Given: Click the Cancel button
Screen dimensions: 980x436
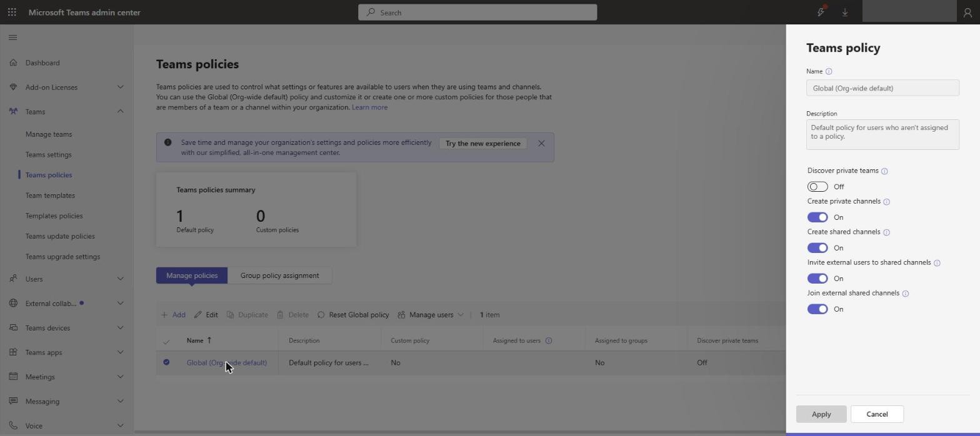Looking at the screenshot, I should tap(877, 414).
